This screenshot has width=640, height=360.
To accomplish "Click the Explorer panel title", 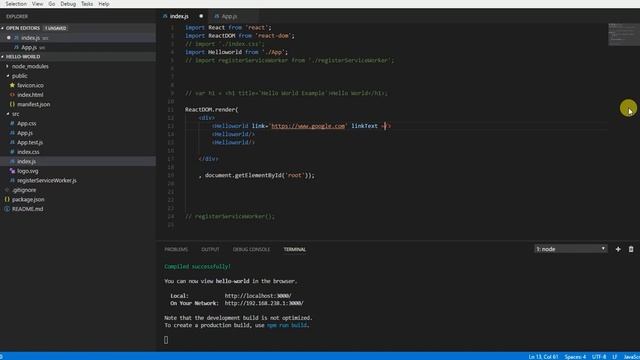I will coord(17,17).
